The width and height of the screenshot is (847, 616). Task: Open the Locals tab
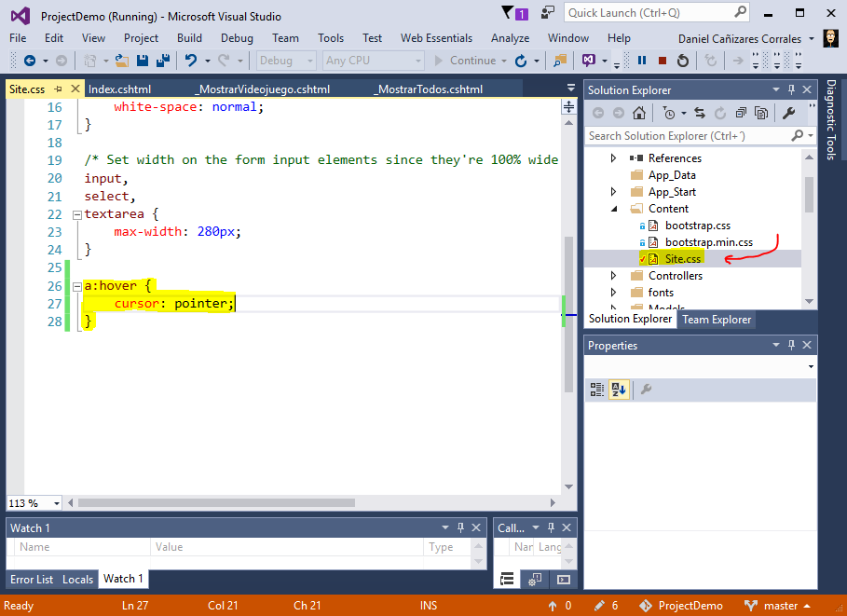(x=77, y=580)
